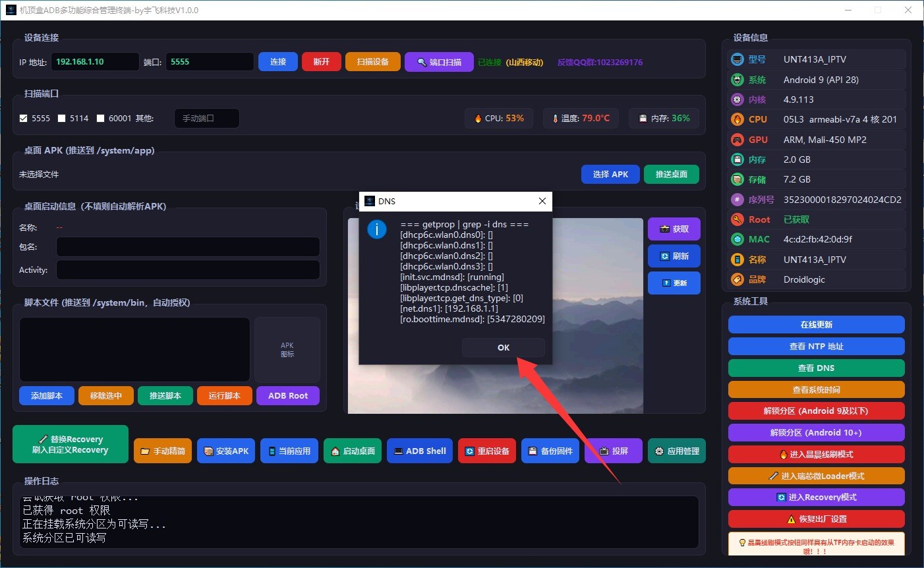Click the 获取 screenshot button
The image size is (924, 568).
click(674, 229)
